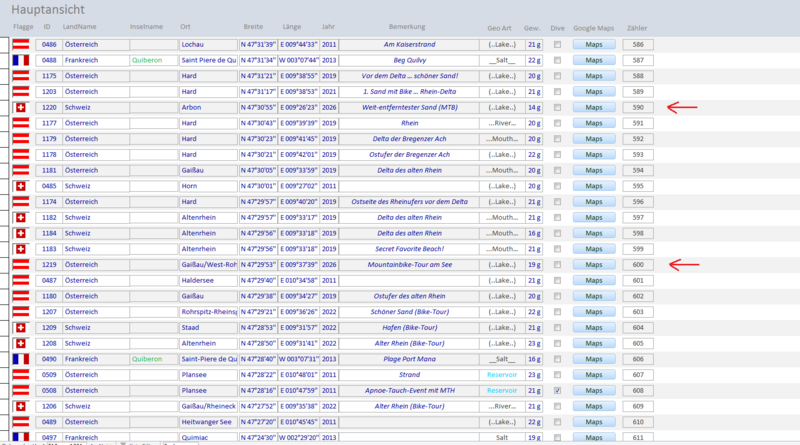Click the Swiss flag in row ID 1182
800x445 pixels.
point(21,217)
